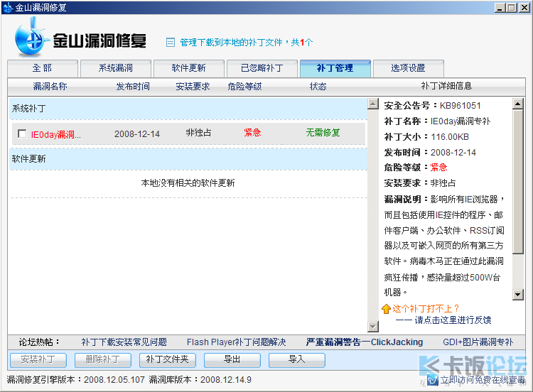Click the patch list scroll down arrow
The width and height of the screenshot is (533, 392).
[x=373, y=327]
